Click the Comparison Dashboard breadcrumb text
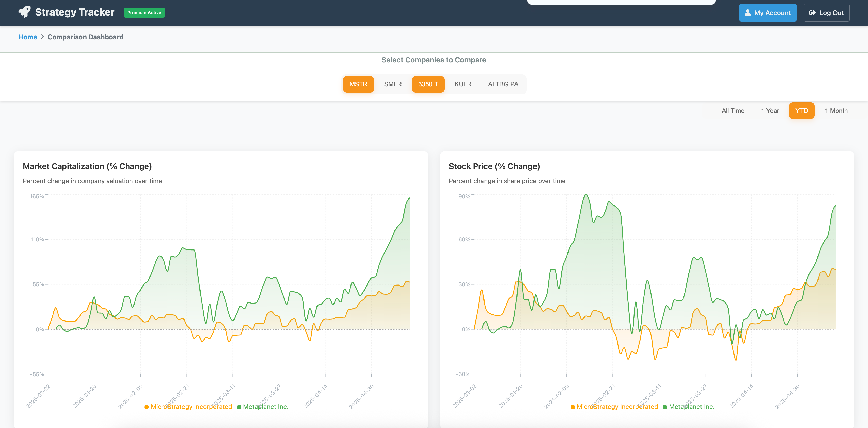 (86, 37)
